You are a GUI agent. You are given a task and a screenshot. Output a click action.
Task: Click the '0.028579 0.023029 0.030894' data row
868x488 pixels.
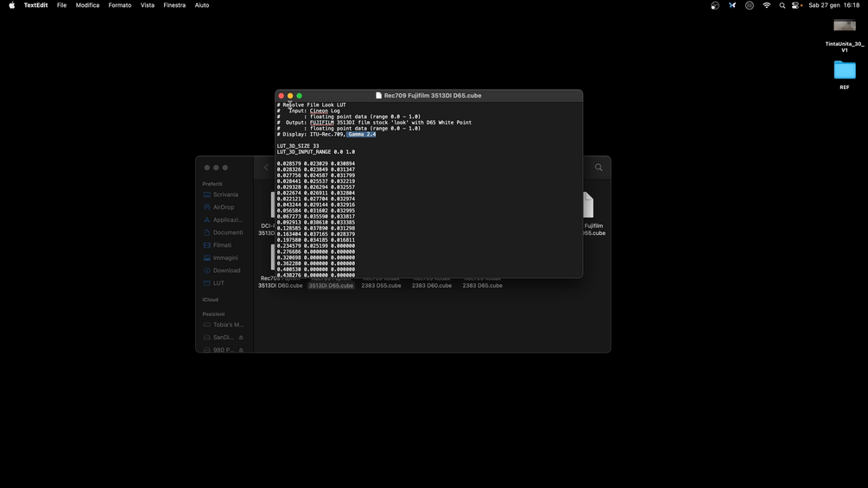tap(316, 164)
